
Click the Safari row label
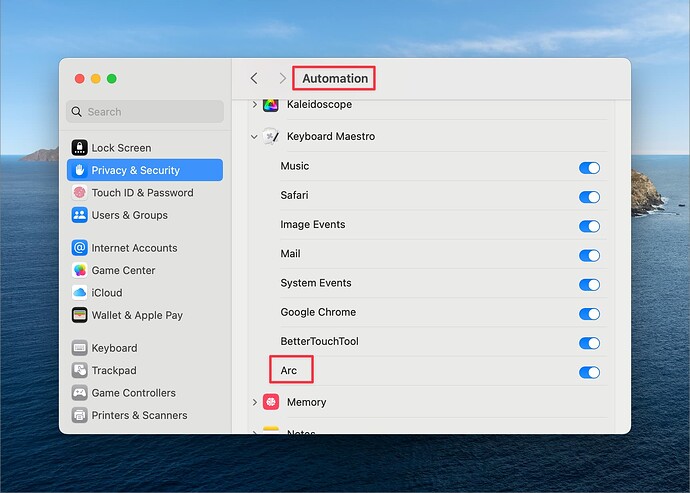click(x=294, y=195)
